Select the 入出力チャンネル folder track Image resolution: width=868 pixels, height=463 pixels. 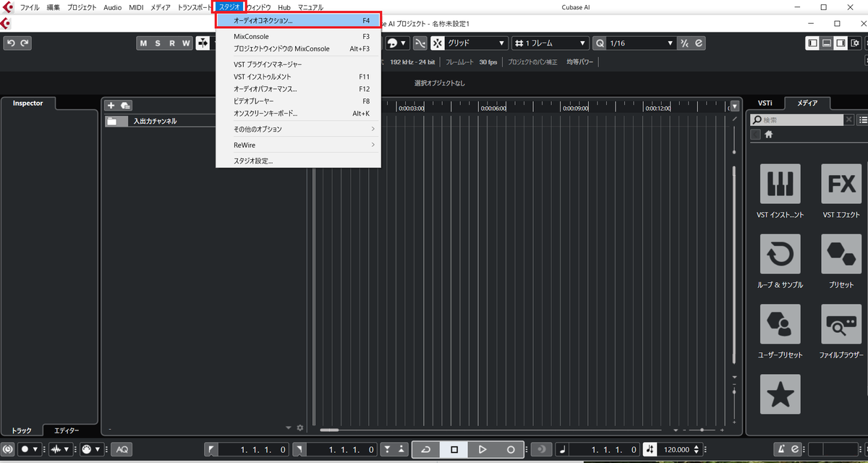click(x=161, y=122)
